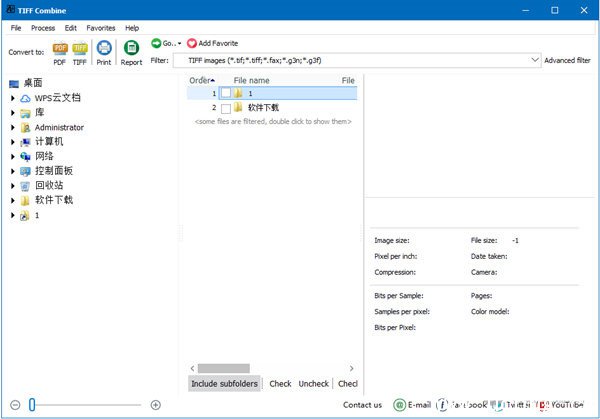Click the File name column header
600x419 pixels.
pos(251,80)
